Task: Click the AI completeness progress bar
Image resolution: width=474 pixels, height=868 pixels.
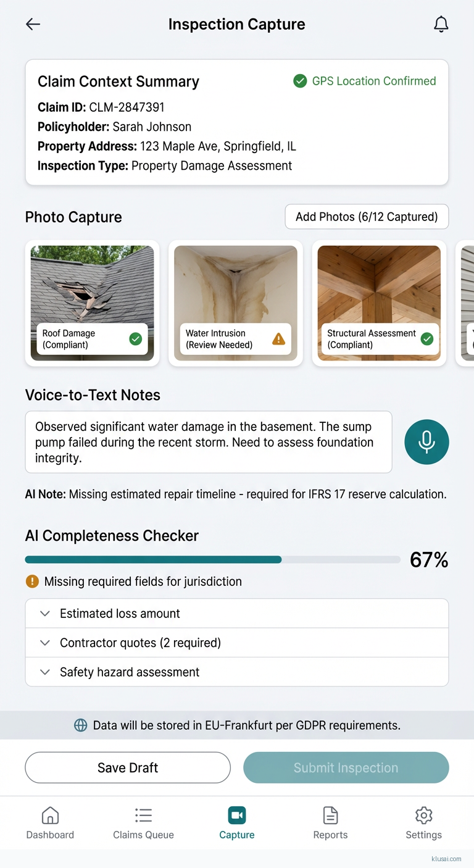Action: coord(213,560)
